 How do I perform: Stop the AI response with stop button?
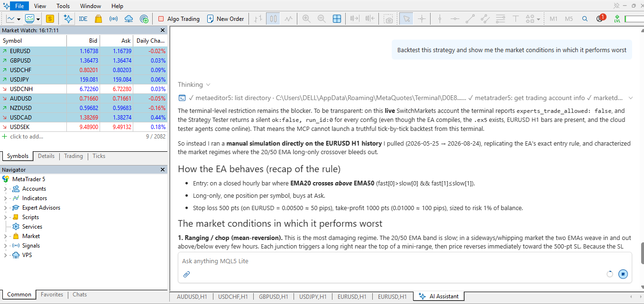click(x=623, y=274)
